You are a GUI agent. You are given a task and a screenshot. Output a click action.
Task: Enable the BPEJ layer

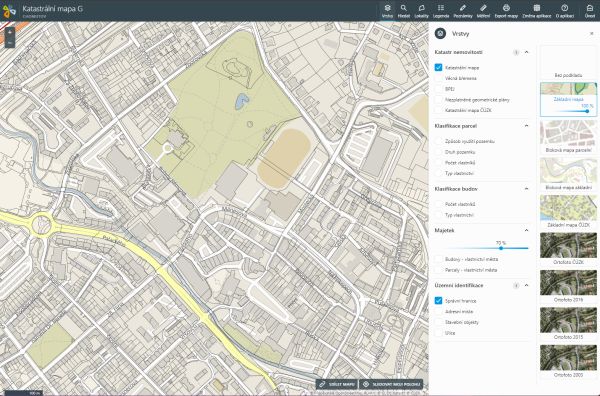(x=439, y=89)
